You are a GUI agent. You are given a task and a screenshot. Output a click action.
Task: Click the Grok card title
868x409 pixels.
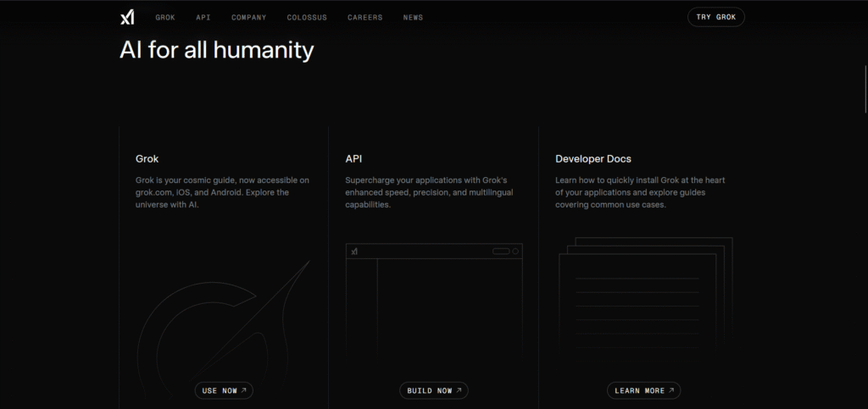coord(147,158)
